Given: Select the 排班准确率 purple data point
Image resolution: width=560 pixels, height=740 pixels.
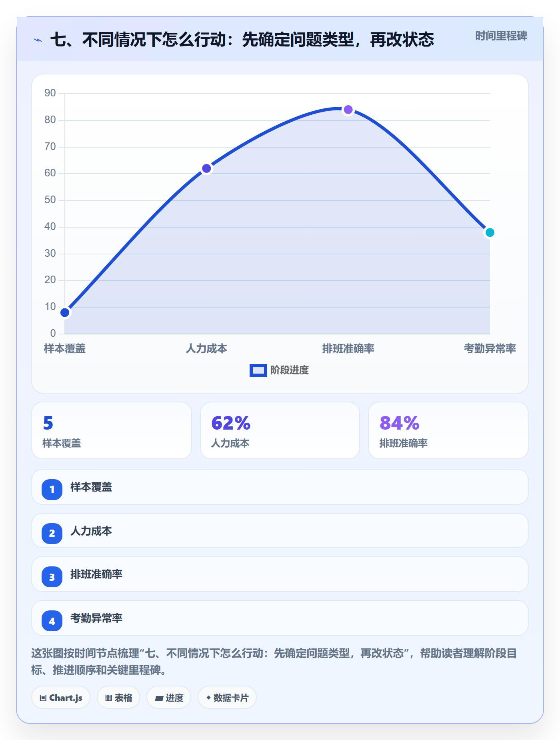Looking at the screenshot, I should [x=348, y=110].
